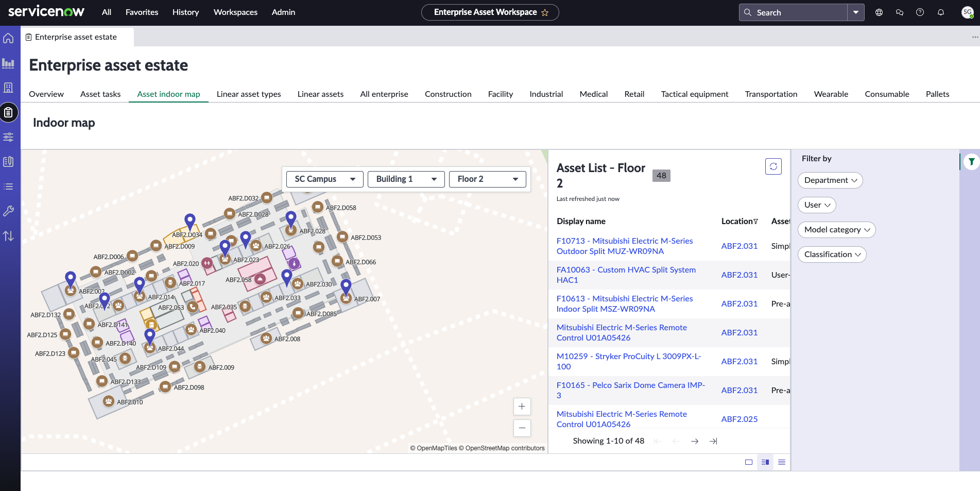Open the help question mark icon
This screenshot has height=491, width=980.
[920, 12]
